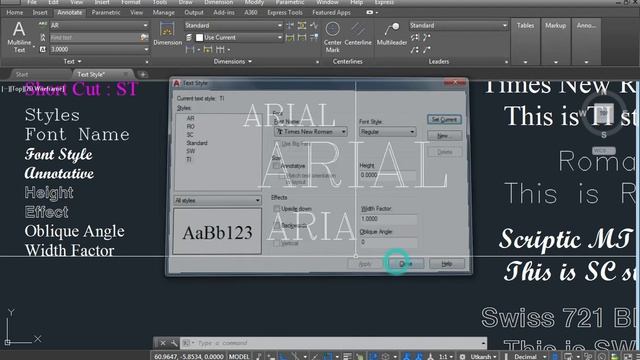Viewport: 640px width, 360px height.
Task: Switch to the Parametric ribbon tab
Action: pyautogui.click(x=106, y=13)
